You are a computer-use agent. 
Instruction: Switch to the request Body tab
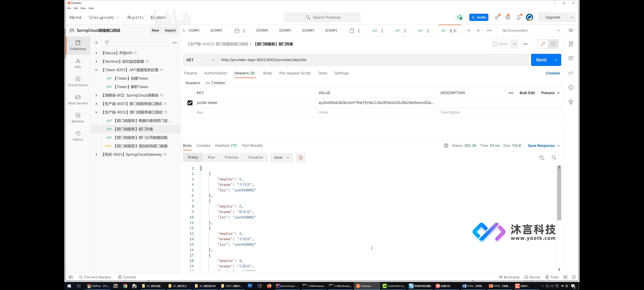pyautogui.click(x=267, y=73)
